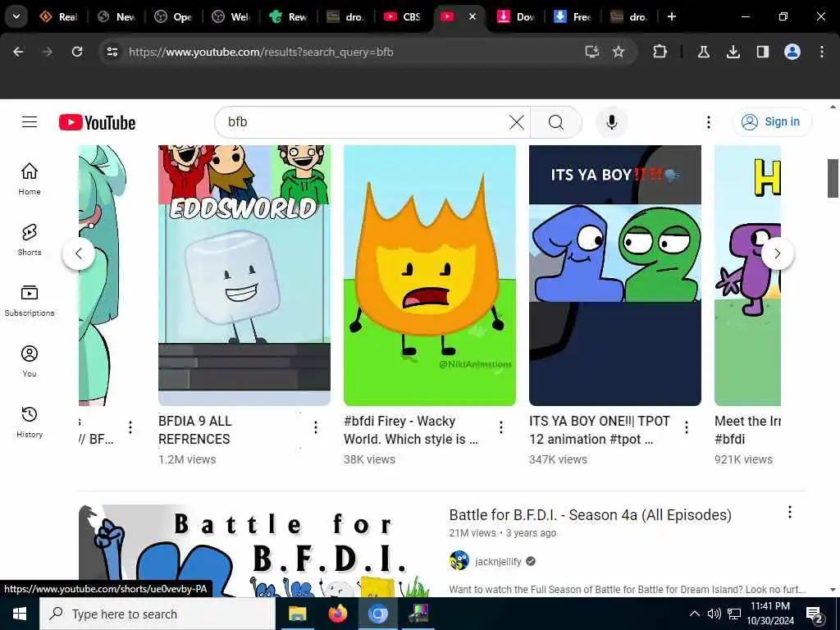Open the site information icon in address bar
Screen dimensions: 840x630
click(112, 52)
